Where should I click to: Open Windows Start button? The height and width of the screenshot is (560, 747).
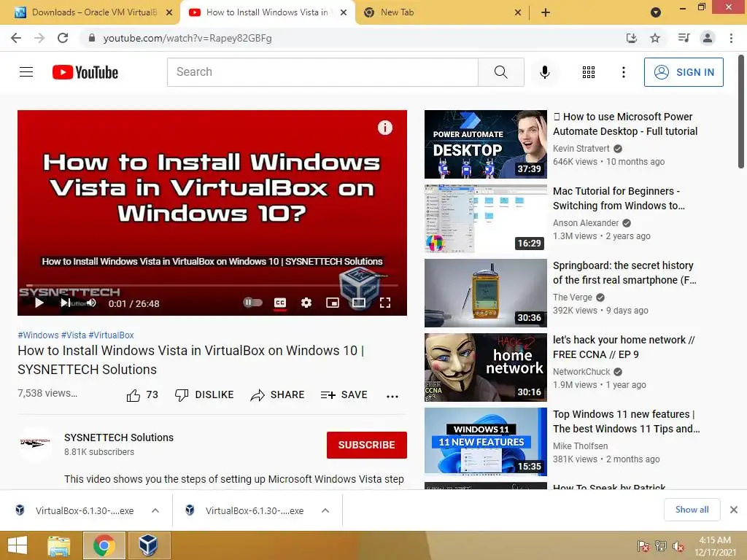[x=18, y=545]
